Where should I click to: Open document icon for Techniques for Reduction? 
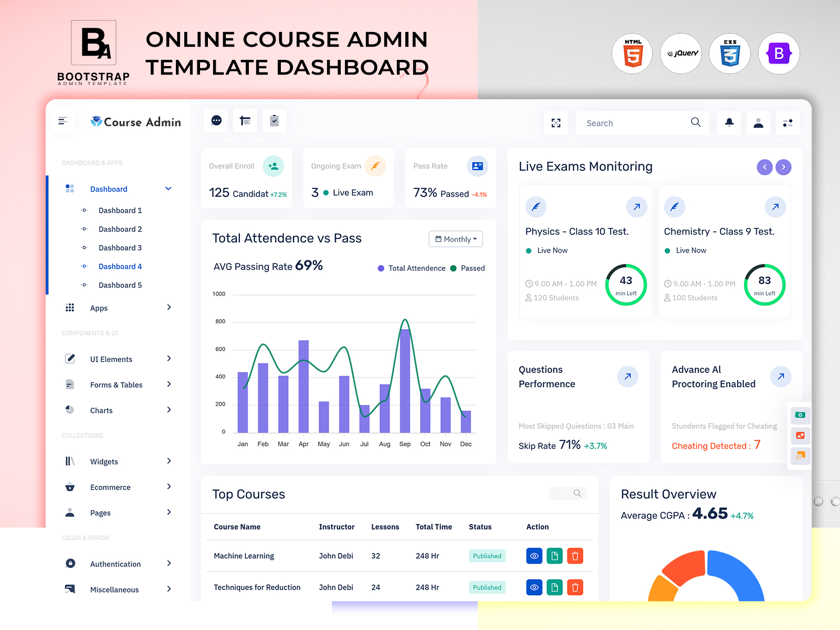[554, 587]
